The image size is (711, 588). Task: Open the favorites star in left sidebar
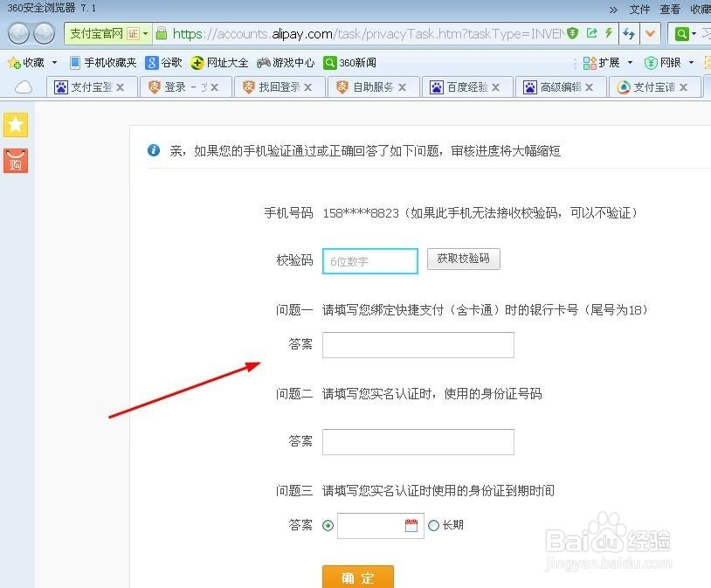[16, 125]
